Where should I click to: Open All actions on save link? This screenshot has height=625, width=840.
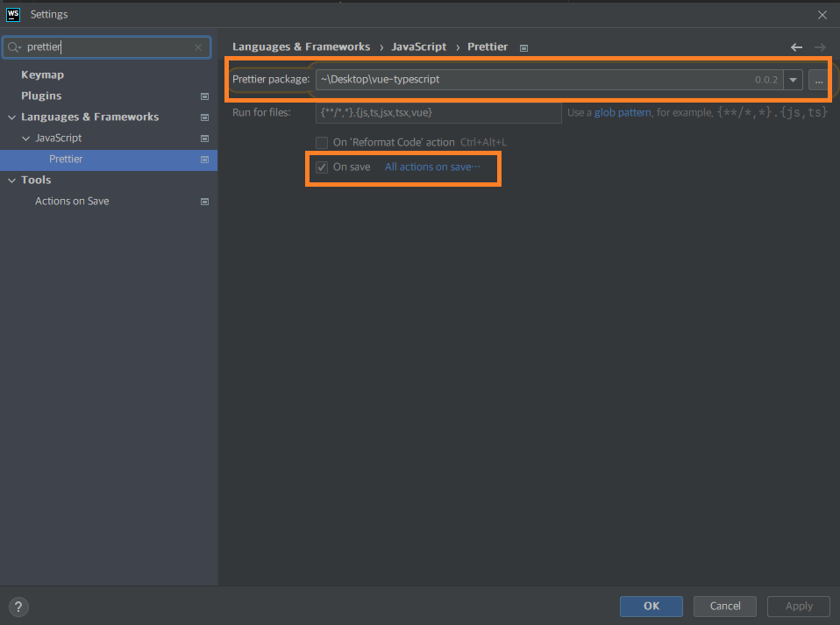432,167
